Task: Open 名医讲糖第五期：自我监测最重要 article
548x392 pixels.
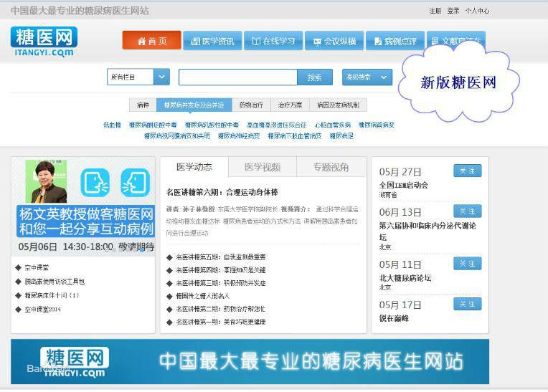Action: click(x=220, y=257)
